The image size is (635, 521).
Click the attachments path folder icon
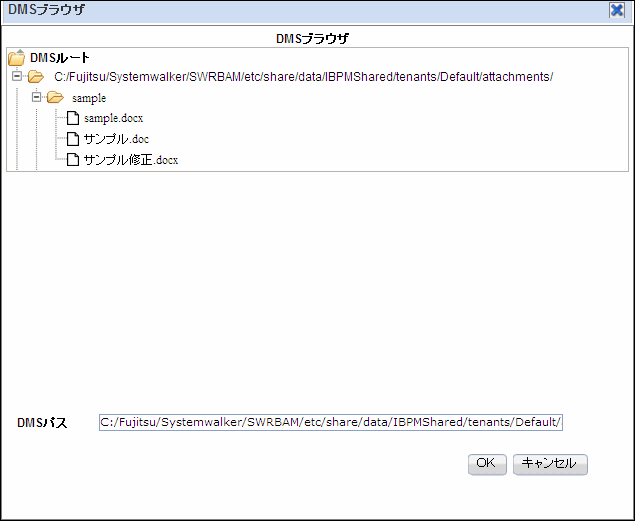tap(36, 77)
